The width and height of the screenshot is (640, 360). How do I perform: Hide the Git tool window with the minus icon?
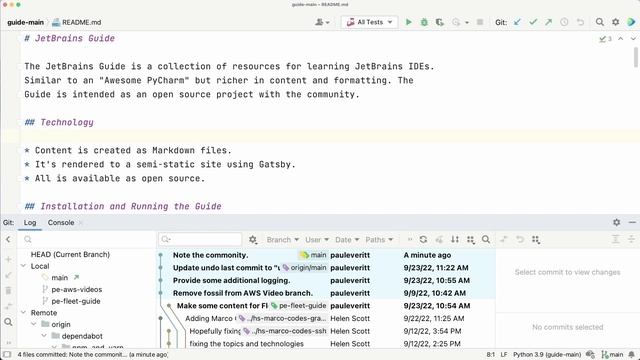click(x=632, y=222)
